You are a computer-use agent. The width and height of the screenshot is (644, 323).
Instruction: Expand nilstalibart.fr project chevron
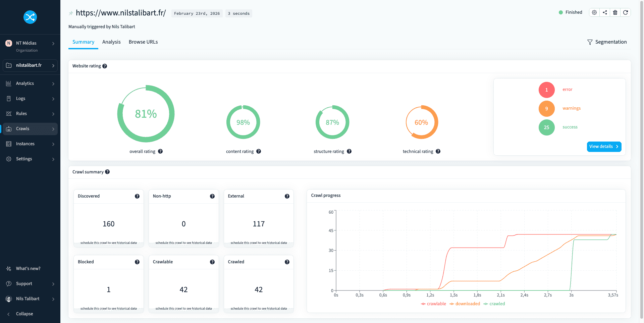(53, 66)
